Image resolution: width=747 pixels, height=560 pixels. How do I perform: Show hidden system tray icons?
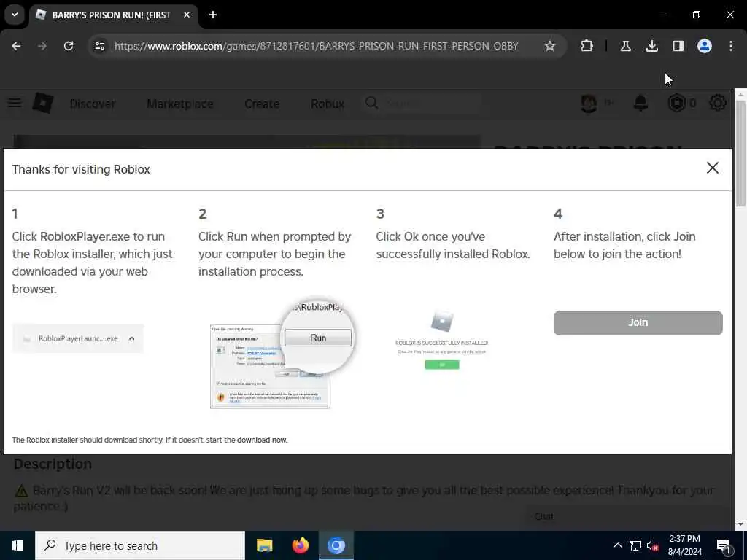coord(617,545)
